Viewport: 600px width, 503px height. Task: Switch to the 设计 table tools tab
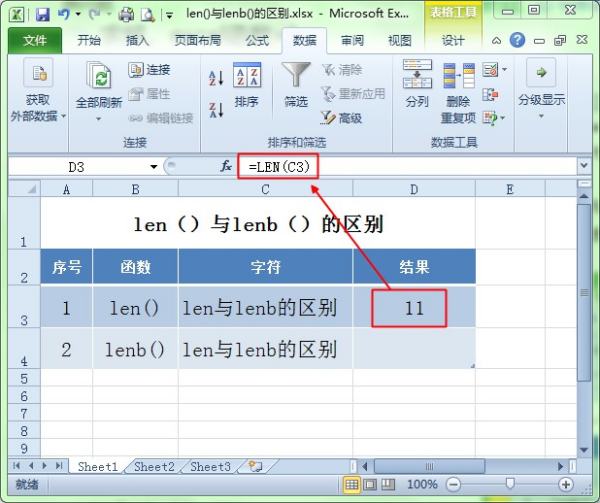click(453, 40)
